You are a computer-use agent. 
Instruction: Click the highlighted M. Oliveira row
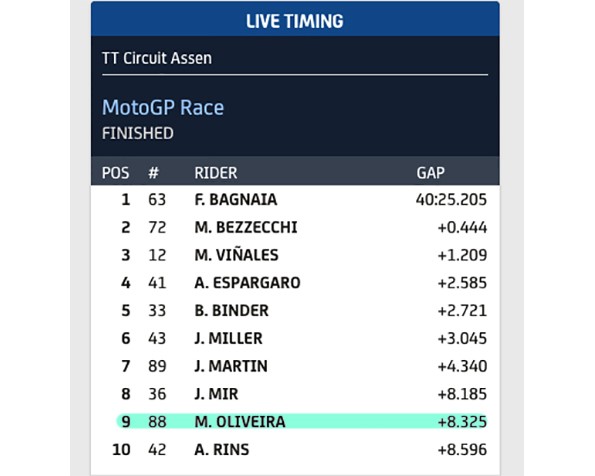[x=302, y=421]
